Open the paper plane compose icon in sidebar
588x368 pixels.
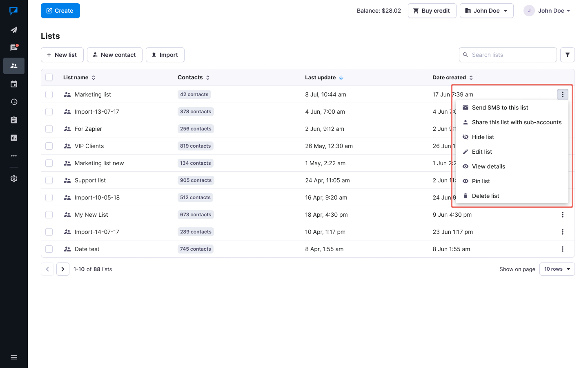coord(14,30)
